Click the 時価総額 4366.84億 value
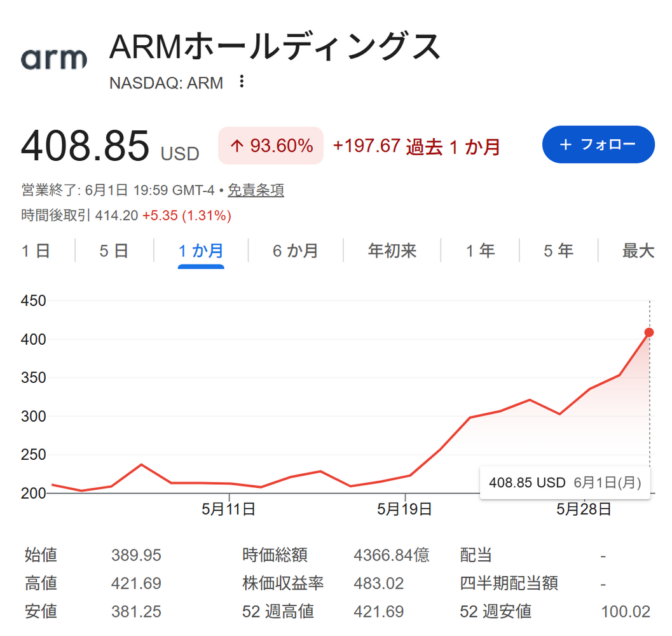The width and height of the screenshot is (672, 636). (391, 555)
